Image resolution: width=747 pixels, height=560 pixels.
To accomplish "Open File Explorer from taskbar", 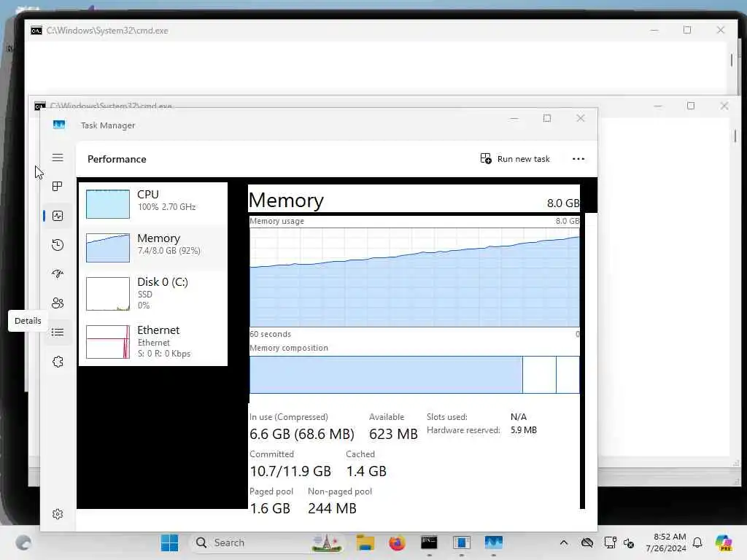I will [x=365, y=542].
